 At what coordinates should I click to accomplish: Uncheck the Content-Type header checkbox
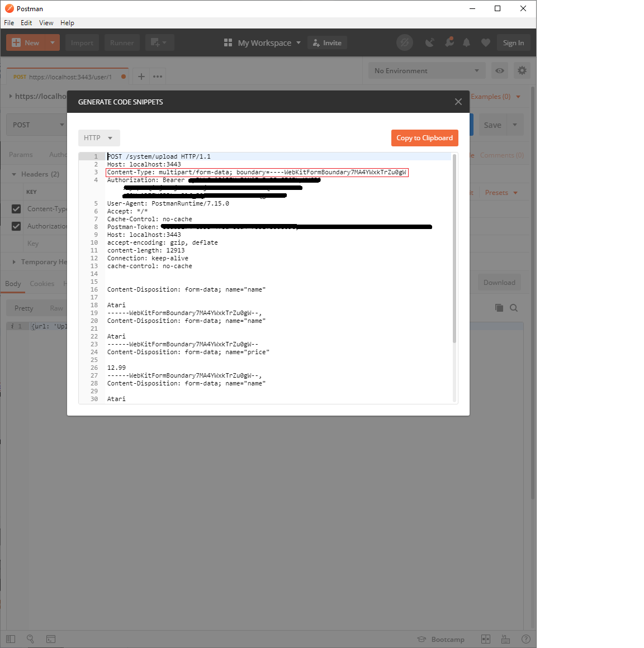[15, 208]
